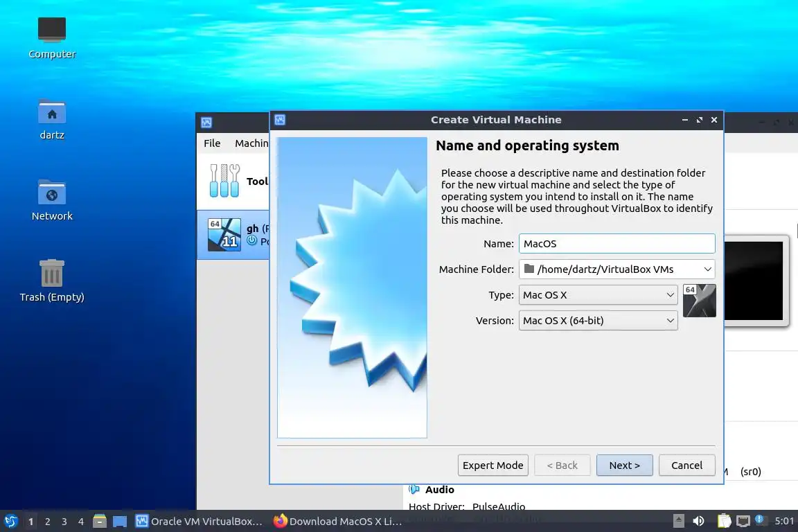Close the Create Virtual Machine dialog
The width and height of the screenshot is (798, 532).
(x=714, y=120)
